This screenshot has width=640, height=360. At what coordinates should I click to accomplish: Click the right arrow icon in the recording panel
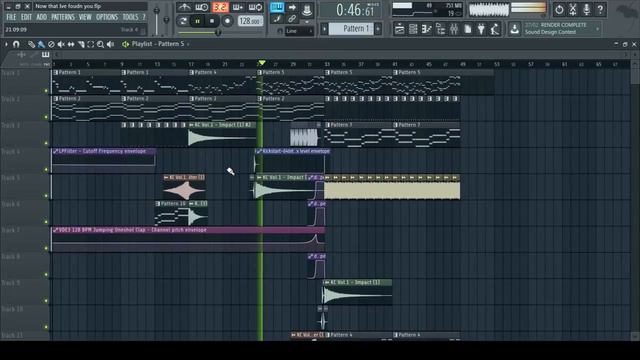click(x=292, y=7)
